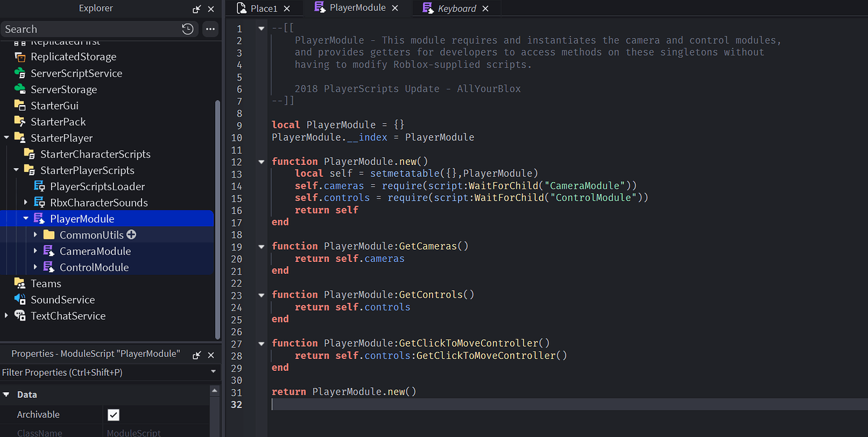Screen dimensions: 868x437
Task: Open the Filter Properties dropdown arrow
Action: pos(213,372)
